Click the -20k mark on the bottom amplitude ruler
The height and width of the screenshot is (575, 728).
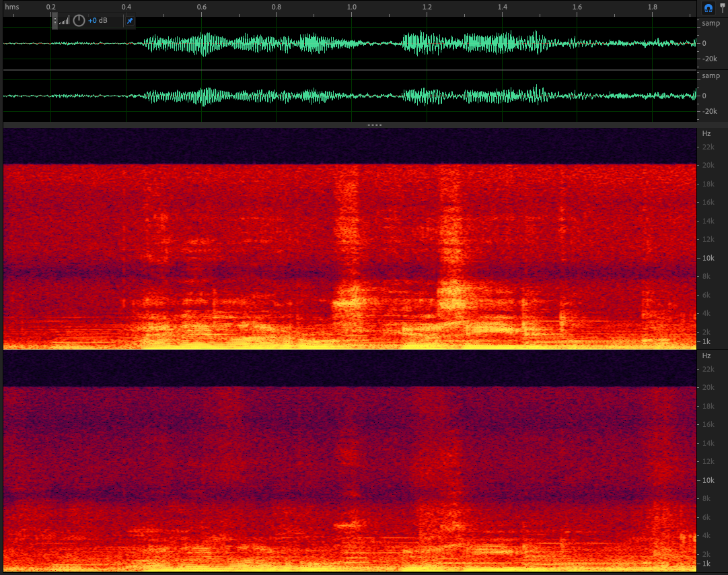709,112
